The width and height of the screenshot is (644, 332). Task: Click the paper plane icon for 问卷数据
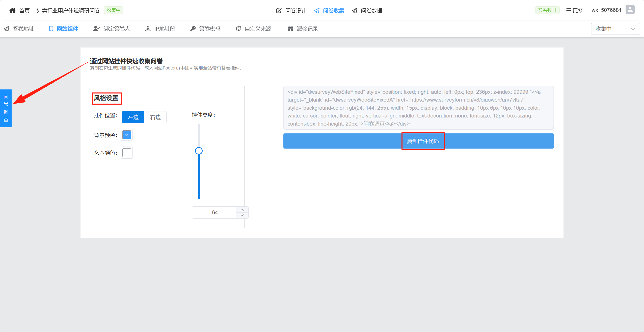point(355,10)
